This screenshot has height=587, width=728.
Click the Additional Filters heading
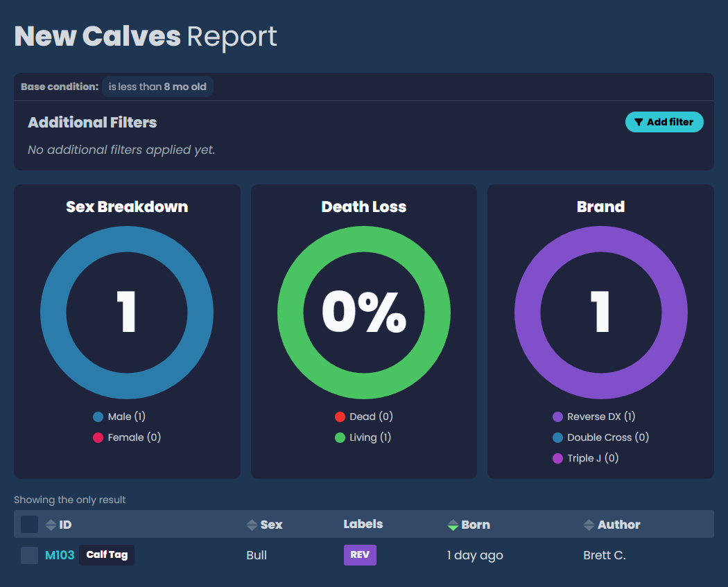tap(92, 123)
